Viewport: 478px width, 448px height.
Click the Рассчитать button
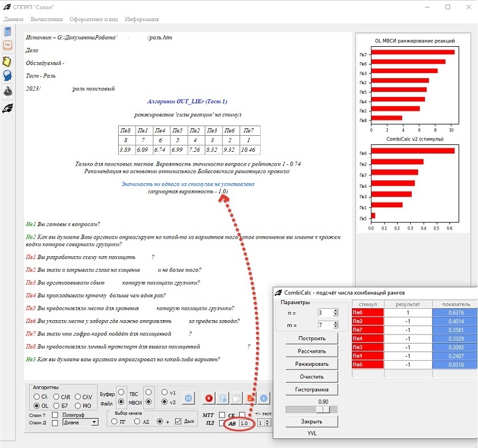pyautogui.click(x=311, y=351)
